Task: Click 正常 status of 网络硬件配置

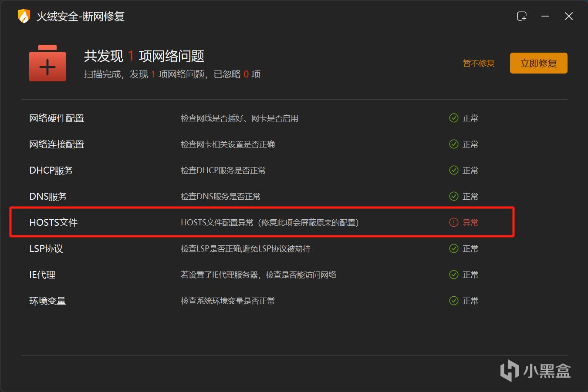Action: click(x=470, y=118)
